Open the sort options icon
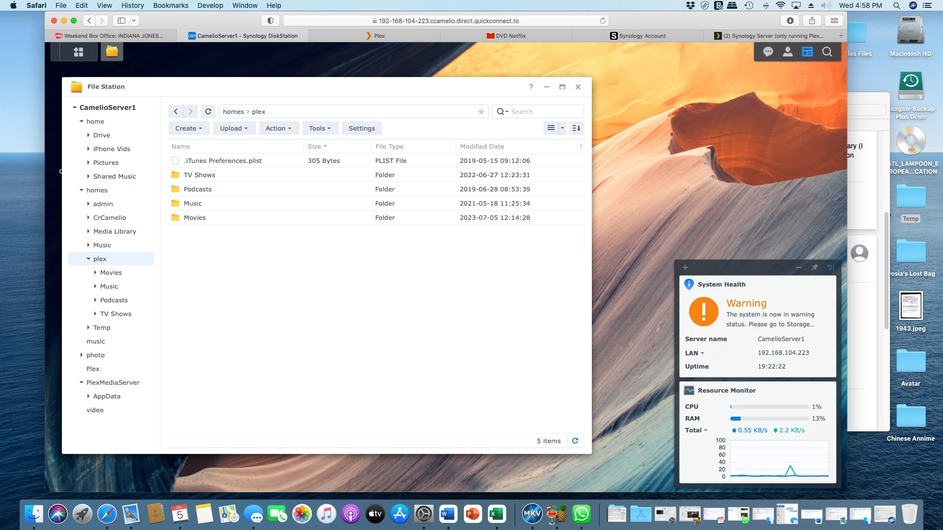Image resolution: width=943 pixels, height=530 pixels. (x=576, y=128)
